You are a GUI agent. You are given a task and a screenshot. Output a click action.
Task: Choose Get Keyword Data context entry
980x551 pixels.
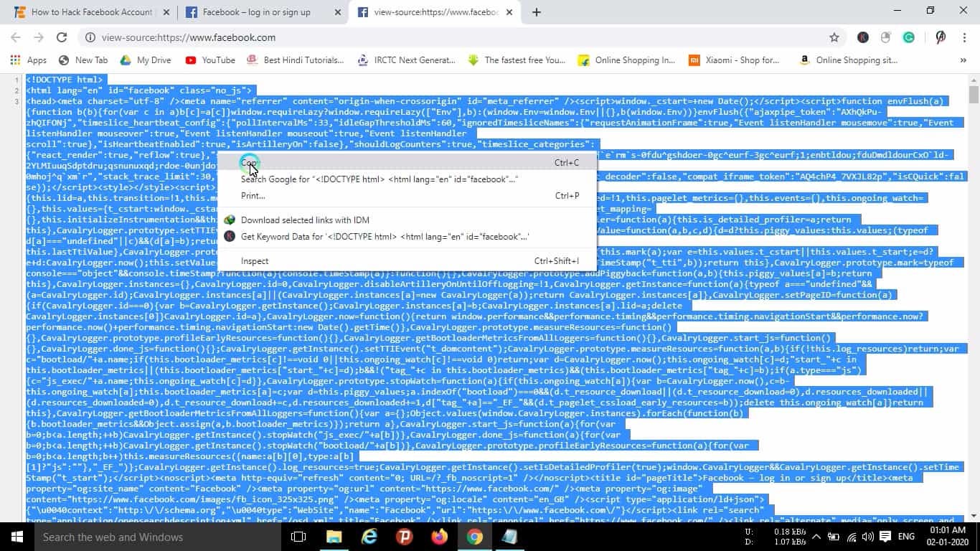click(407, 237)
